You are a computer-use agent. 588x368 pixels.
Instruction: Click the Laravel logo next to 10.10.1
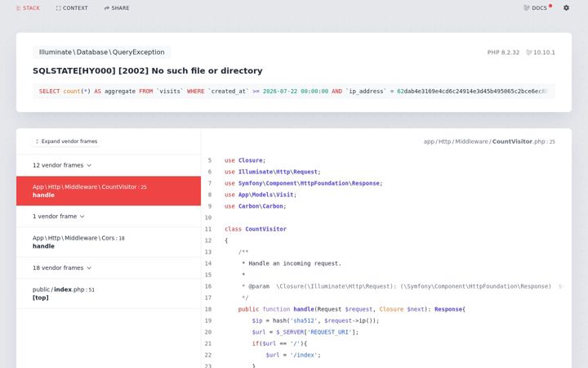528,52
